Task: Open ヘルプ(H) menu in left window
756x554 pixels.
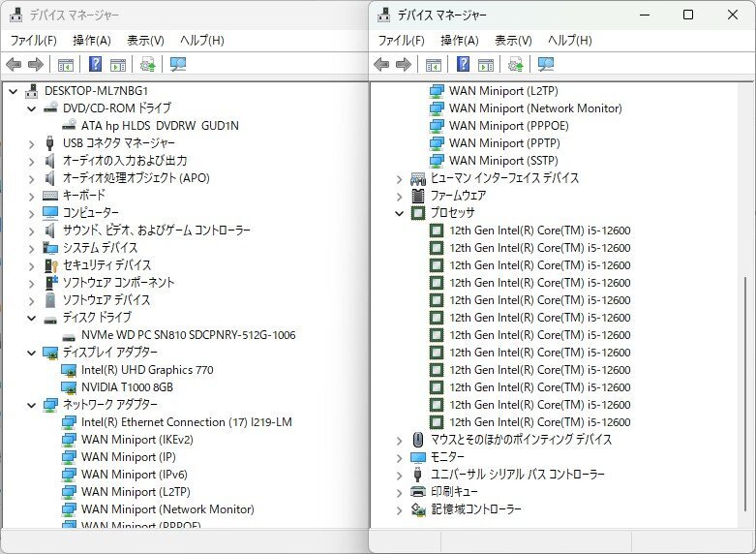Action: click(x=202, y=41)
